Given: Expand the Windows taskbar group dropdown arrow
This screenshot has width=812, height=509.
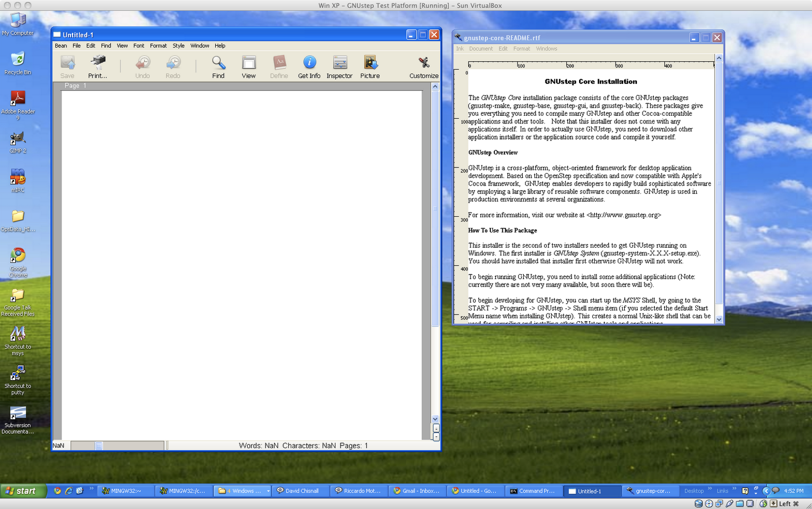Looking at the screenshot, I should 268,491.
